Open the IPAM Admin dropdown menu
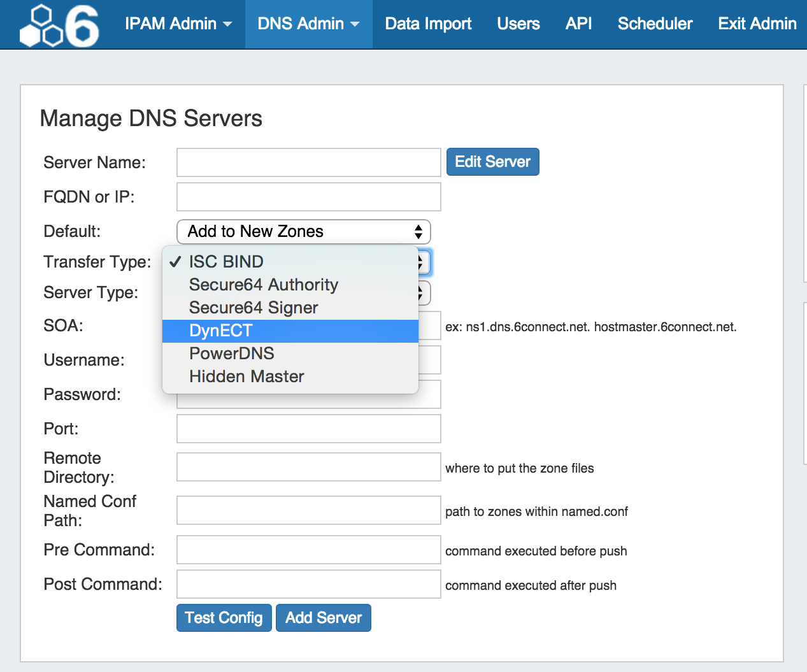807x672 pixels. (x=178, y=24)
